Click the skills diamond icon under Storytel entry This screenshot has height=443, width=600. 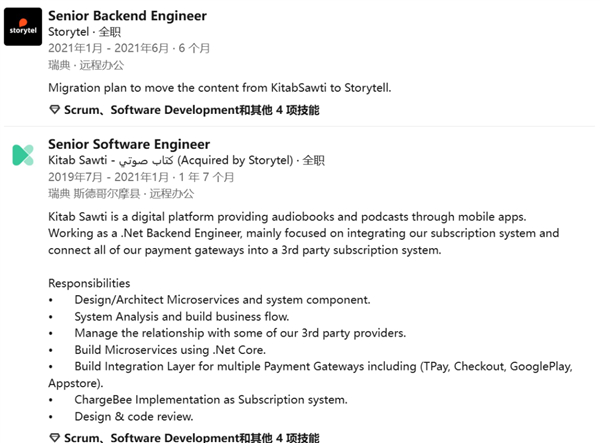pos(55,110)
